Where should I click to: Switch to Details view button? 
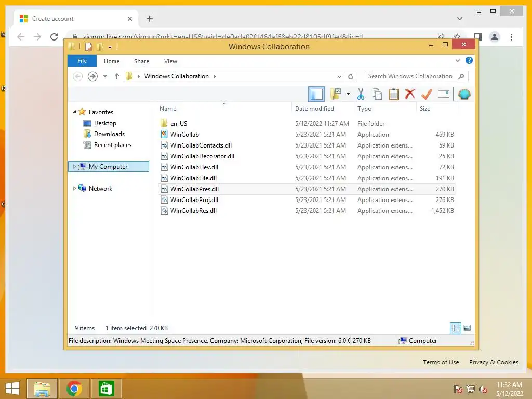click(x=455, y=328)
